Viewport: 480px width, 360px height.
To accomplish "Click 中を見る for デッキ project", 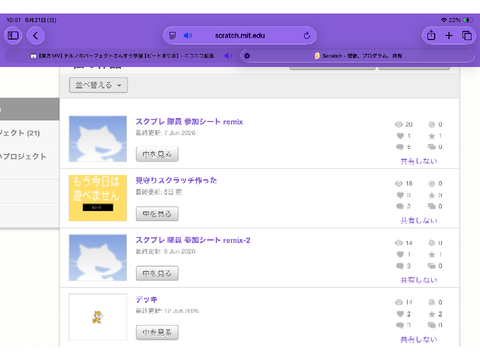I will [x=157, y=332].
